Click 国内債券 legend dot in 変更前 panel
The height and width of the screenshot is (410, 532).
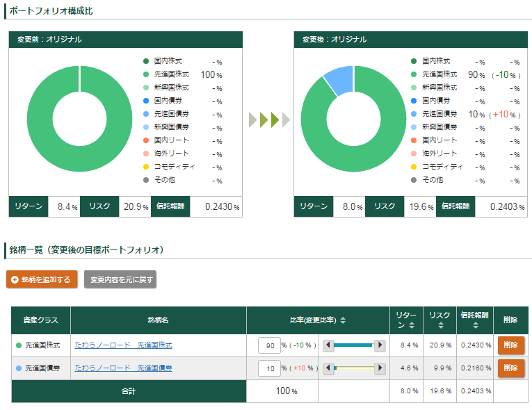146,101
